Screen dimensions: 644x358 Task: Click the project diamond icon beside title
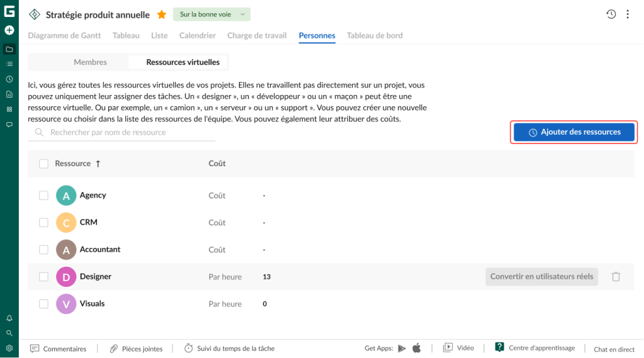pos(35,14)
